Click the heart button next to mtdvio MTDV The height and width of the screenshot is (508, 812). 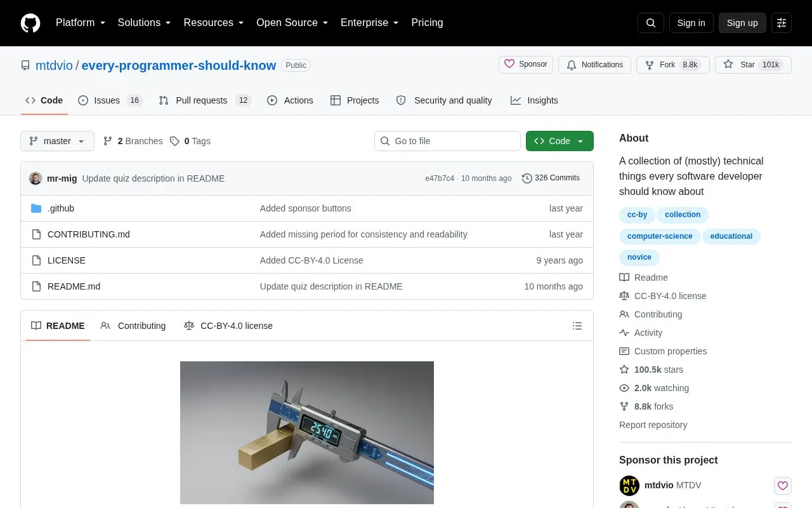[783, 486]
